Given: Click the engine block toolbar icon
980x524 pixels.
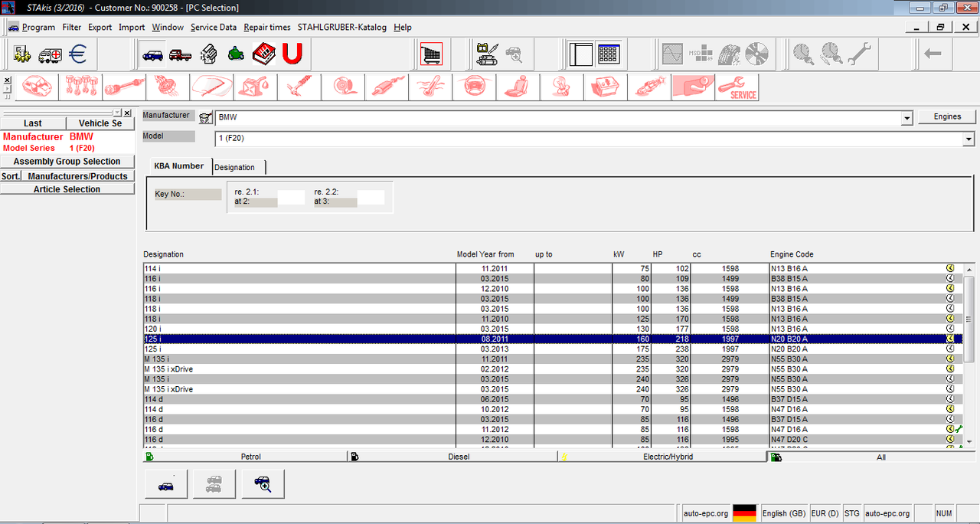Looking at the screenshot, I should click(x=208, y=54).
